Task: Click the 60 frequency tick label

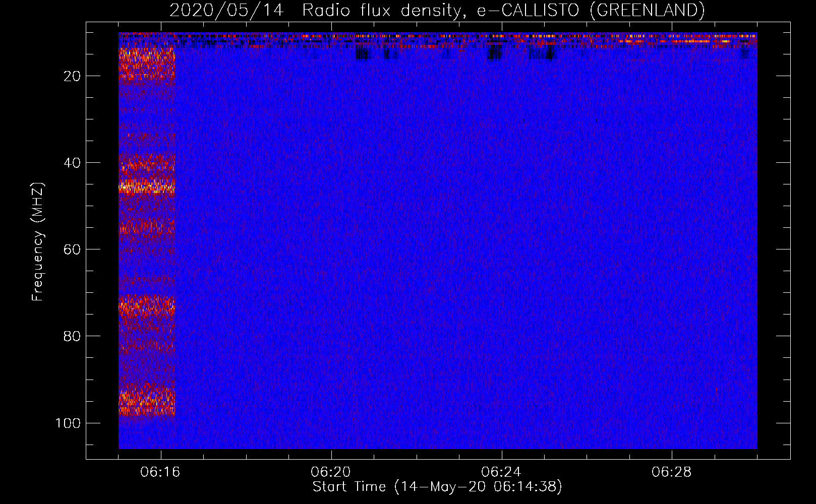Action: 72,249
